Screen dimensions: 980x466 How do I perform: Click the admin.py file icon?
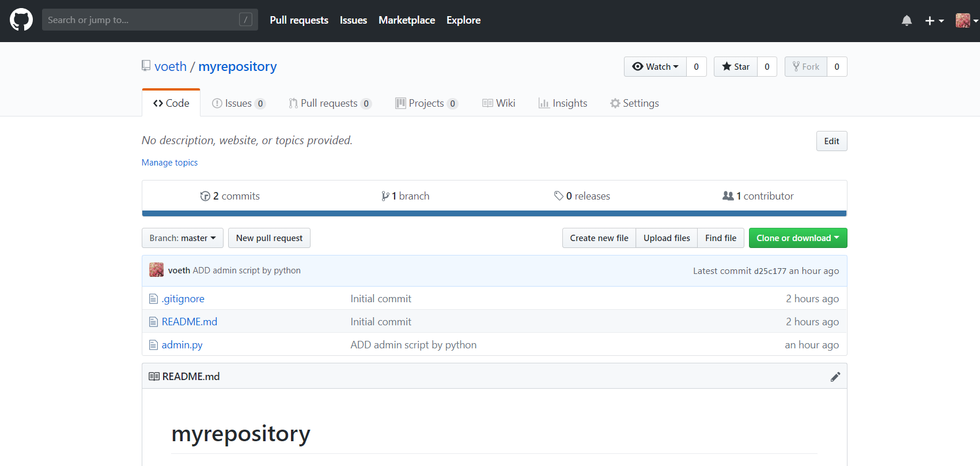tap(153, 345)
